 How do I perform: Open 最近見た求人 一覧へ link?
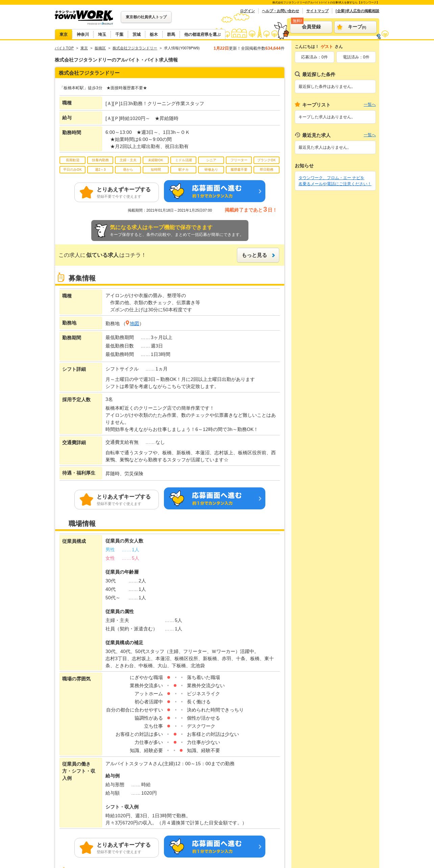(x=370, y=135)
